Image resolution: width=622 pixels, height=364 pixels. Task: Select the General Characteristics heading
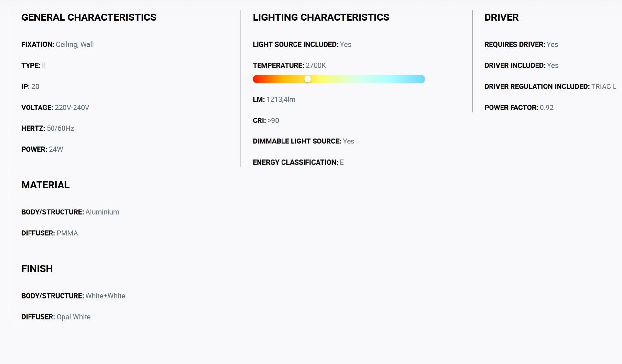point(89,17)
